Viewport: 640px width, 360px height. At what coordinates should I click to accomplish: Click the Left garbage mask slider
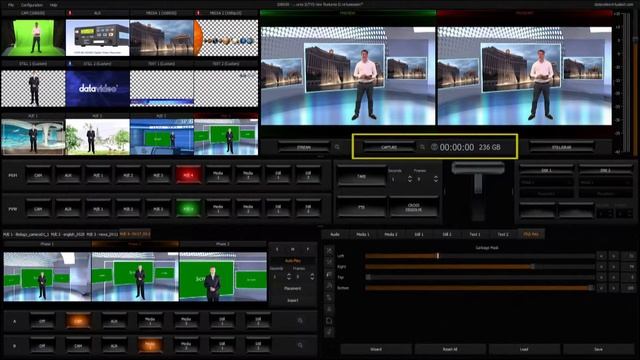point(480,256)
